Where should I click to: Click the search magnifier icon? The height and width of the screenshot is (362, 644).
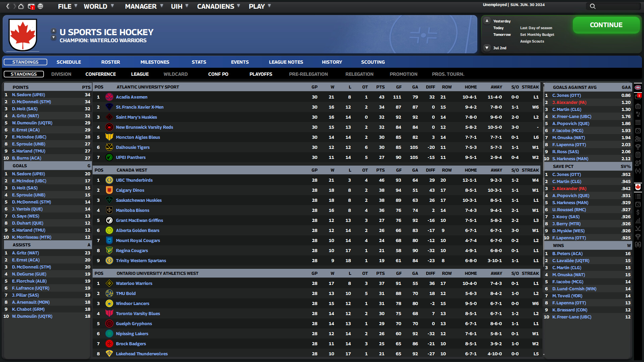point(592,6)
